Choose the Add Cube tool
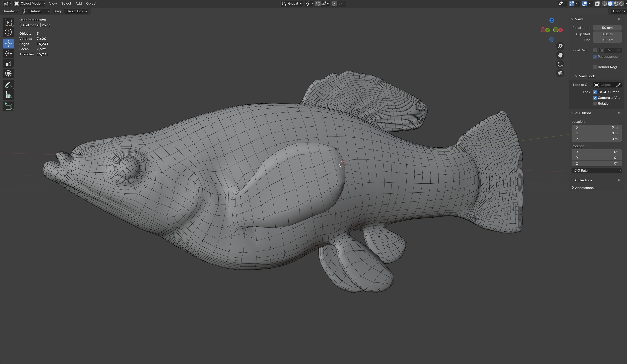 [8, 107]
